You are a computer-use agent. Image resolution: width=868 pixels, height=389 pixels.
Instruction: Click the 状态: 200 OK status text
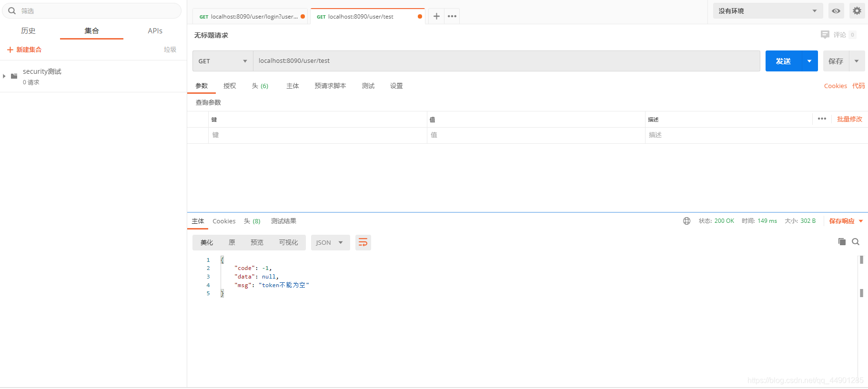pyautogui.click(x=716, y=221)
